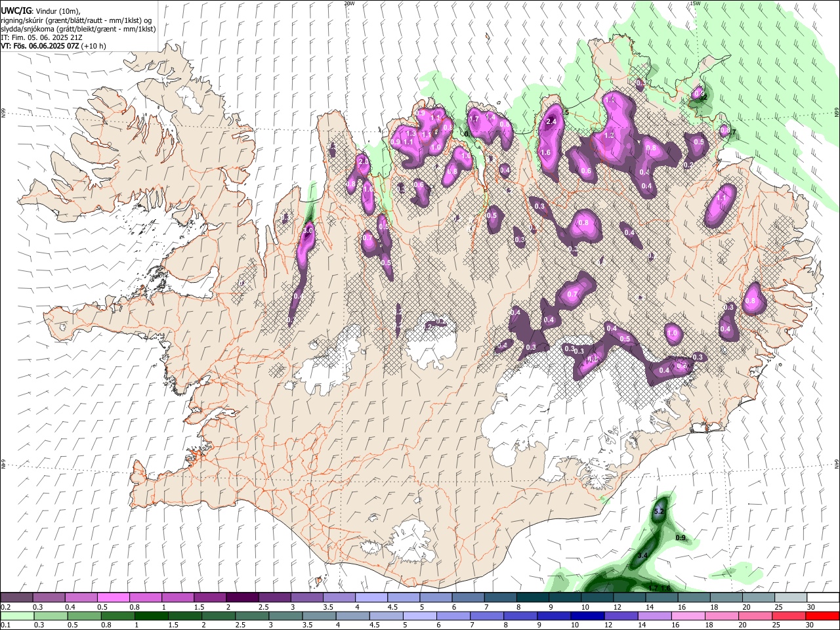Click the '0.1' label at the rain scale start
The width and height of the screenshot is (840, 630).
pyautogui.click(x=5, y=625)
